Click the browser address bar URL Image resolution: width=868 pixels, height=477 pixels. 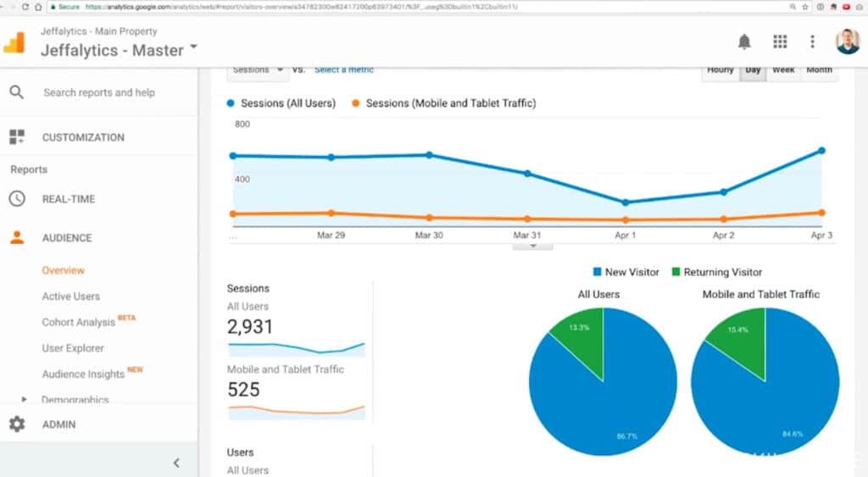(302, 7)
